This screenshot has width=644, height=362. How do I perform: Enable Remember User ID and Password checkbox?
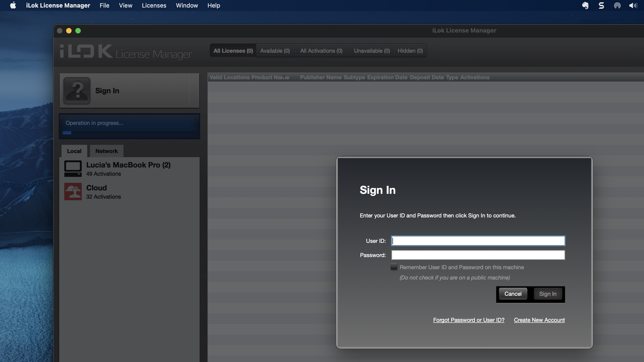(394, 267)
